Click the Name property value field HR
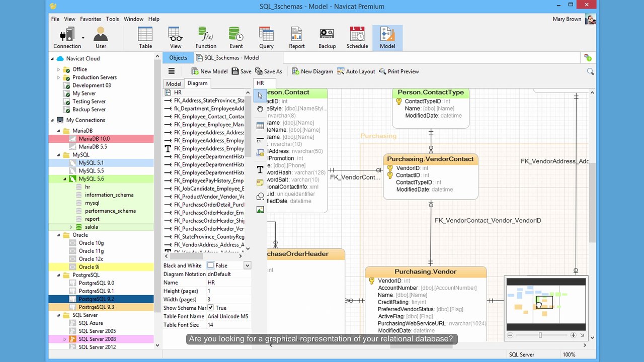Image resolution: width=644 pixels, height=362 pixels. (x=229, y=283)
